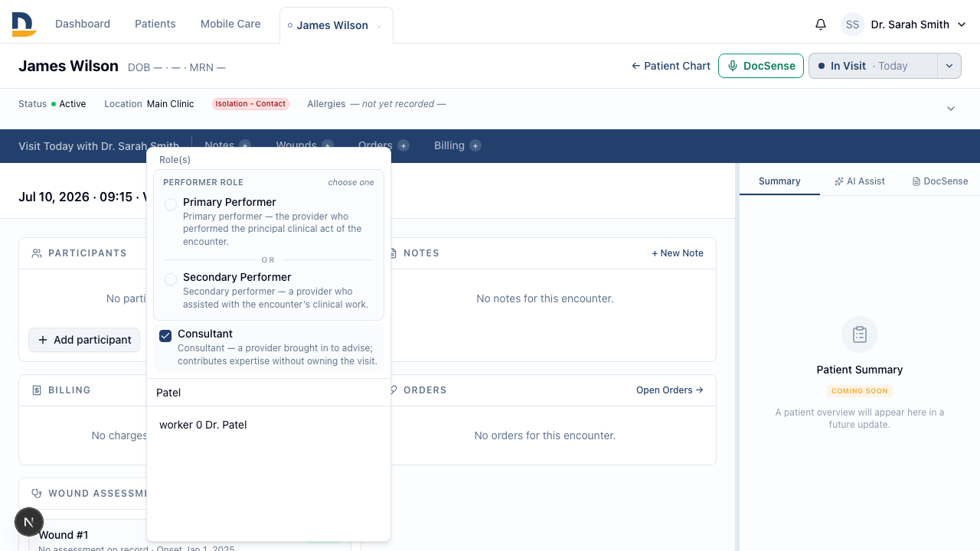Screen dimensions: 980x551
Task: Open the In Visit status dropdown arrow
Action: click(x=949, y=66)
